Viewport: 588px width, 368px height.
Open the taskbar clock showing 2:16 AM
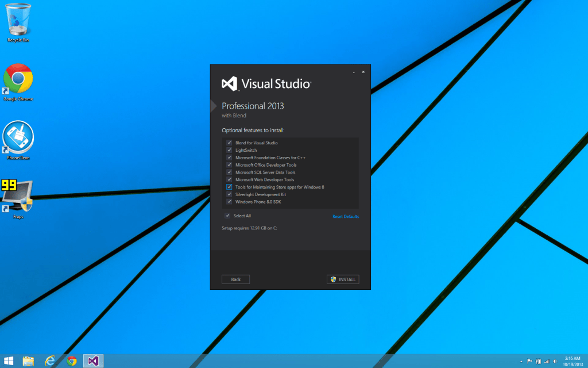[572, 361]
